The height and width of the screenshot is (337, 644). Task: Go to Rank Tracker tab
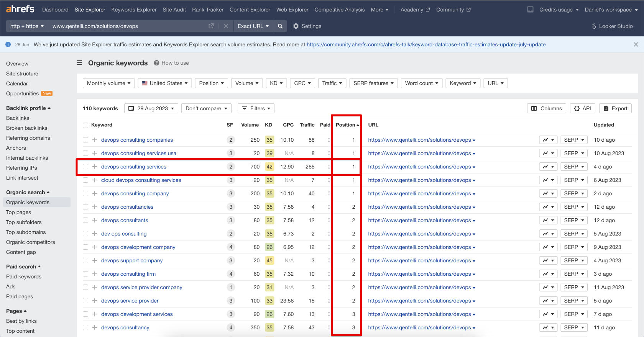pyautogui.click(x=208, y=10)
